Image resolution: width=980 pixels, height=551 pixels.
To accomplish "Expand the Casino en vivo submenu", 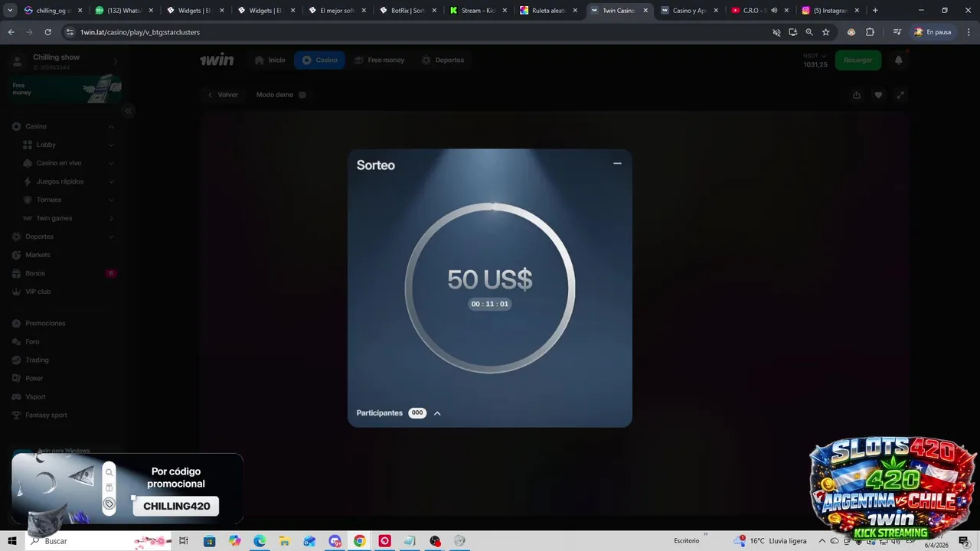I will coord(111,163).
